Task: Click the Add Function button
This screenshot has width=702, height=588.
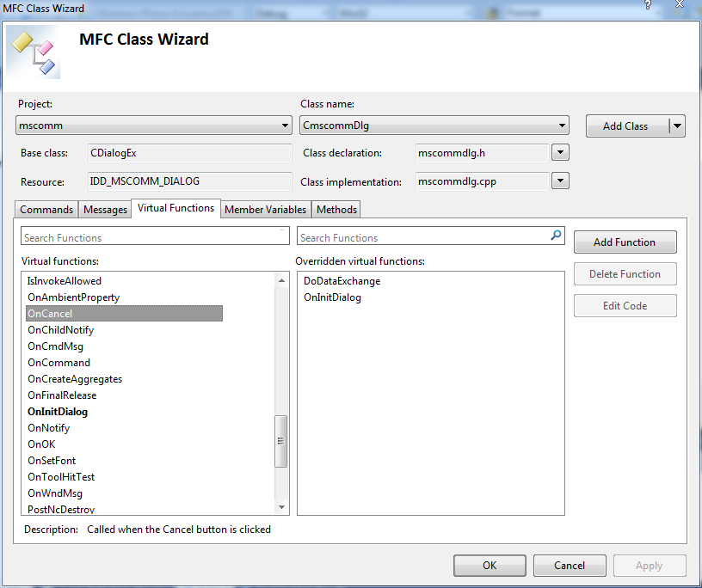Action: (625, 242)
